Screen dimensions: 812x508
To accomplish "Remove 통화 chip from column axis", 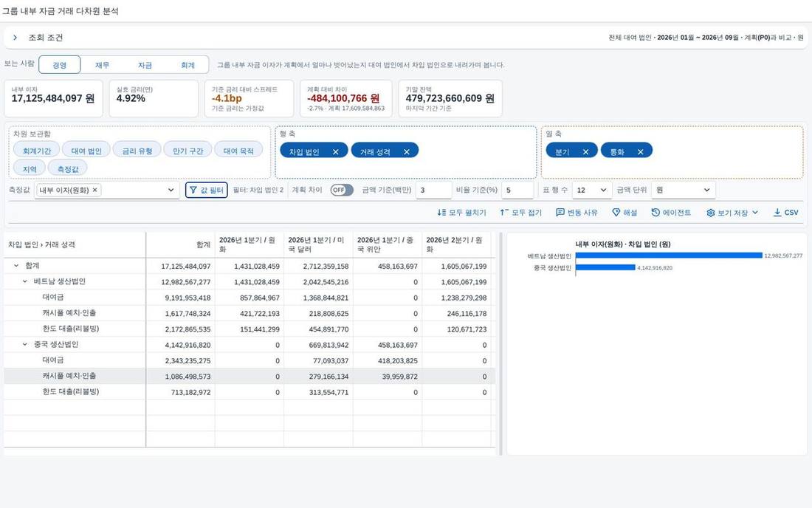I will [x=641, y=151].
